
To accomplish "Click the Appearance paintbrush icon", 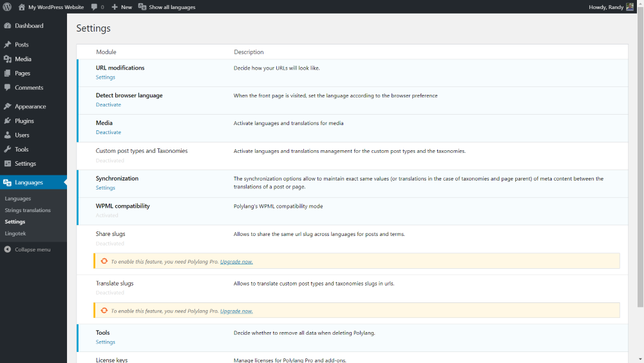I will pos(7,106).
